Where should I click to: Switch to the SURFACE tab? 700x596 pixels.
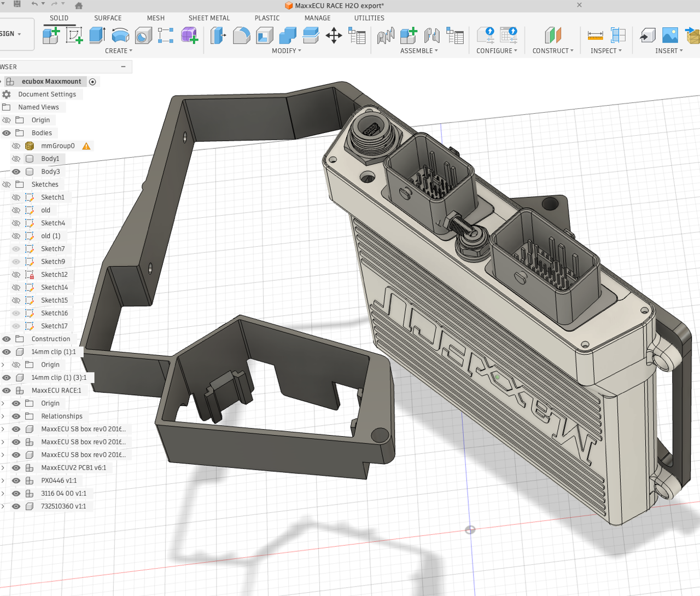108,18
